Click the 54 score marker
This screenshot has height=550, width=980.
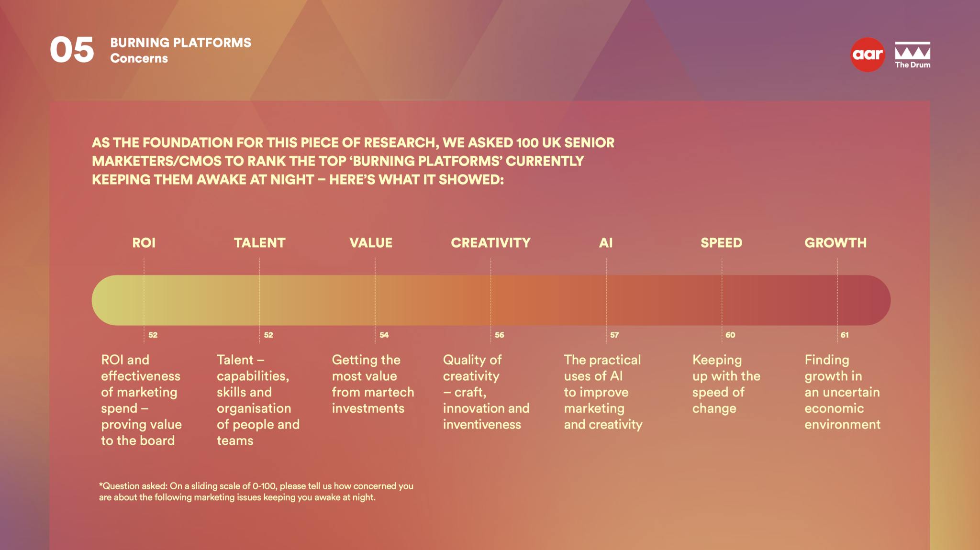(384, 335)
